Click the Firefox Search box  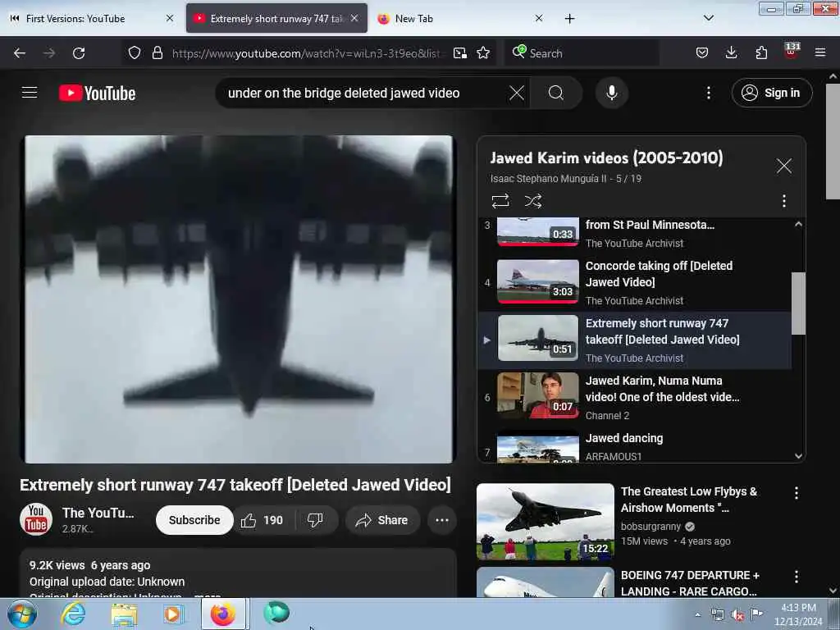[x=582, y=53]
